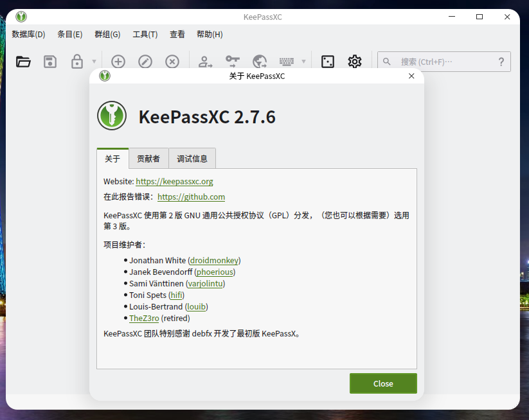The image size is (529, 420).
Task: Click the save database floppy icon
Action: [x=50, y=62]
